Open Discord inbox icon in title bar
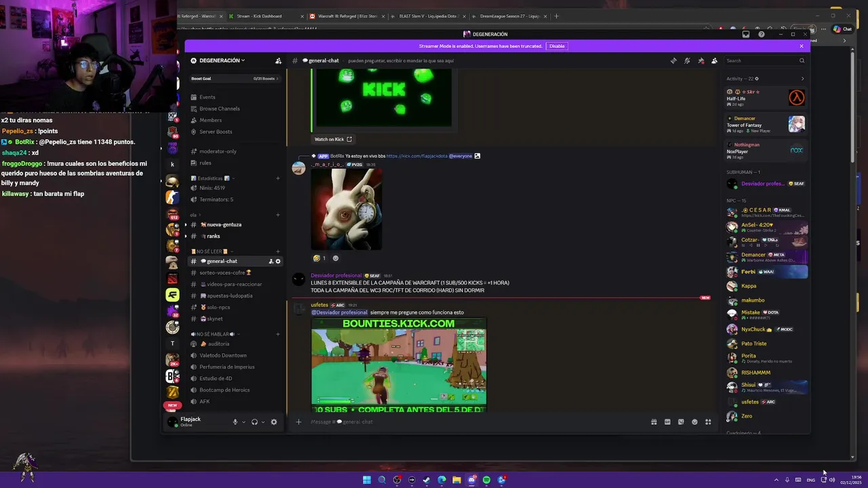The image size is (868, 488). tap(746, 34)
